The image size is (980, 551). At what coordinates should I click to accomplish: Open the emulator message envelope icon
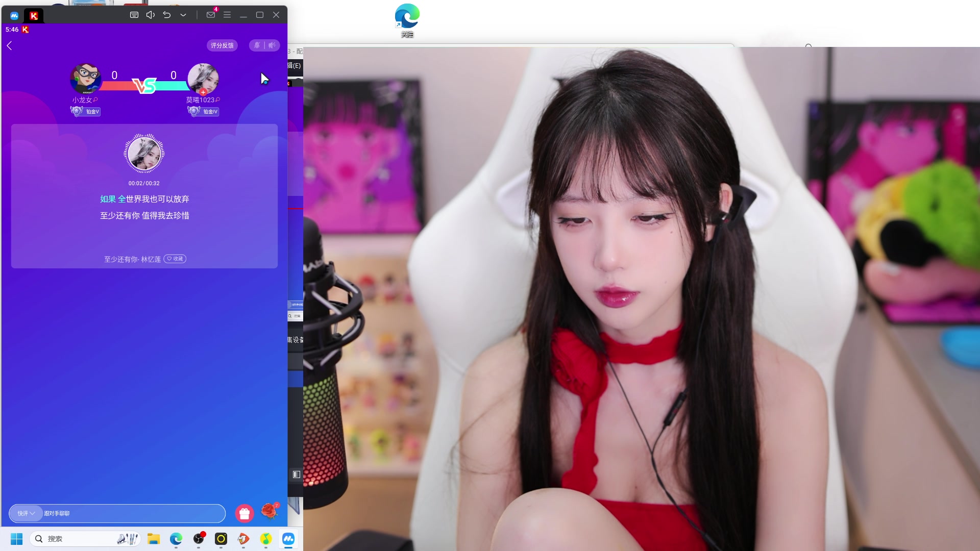click(x=211, y=15)
